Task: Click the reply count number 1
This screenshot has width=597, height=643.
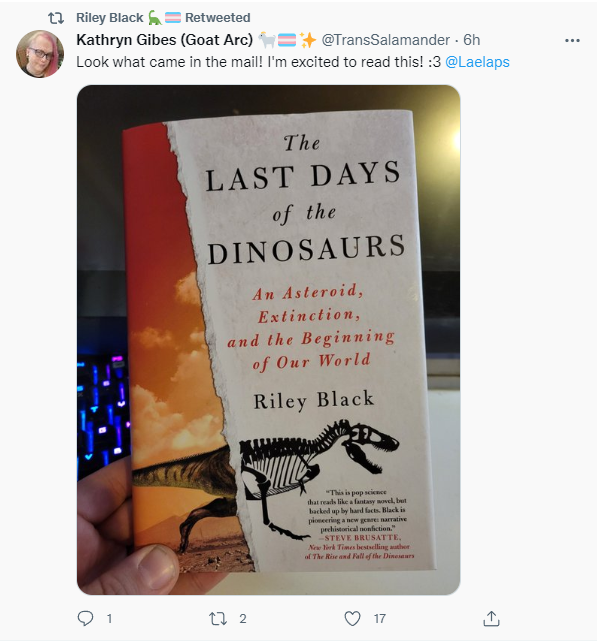Action: click(x=109, y=618)
